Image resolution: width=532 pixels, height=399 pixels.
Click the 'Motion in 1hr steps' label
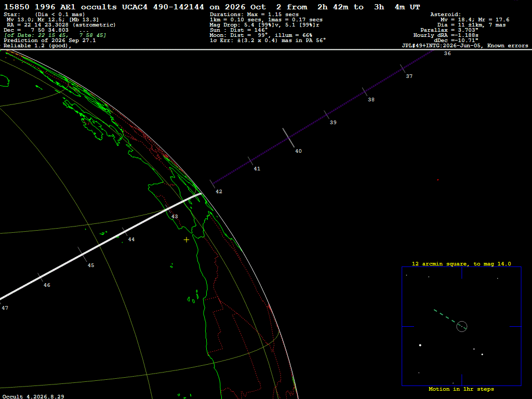[x=461, y=389]
